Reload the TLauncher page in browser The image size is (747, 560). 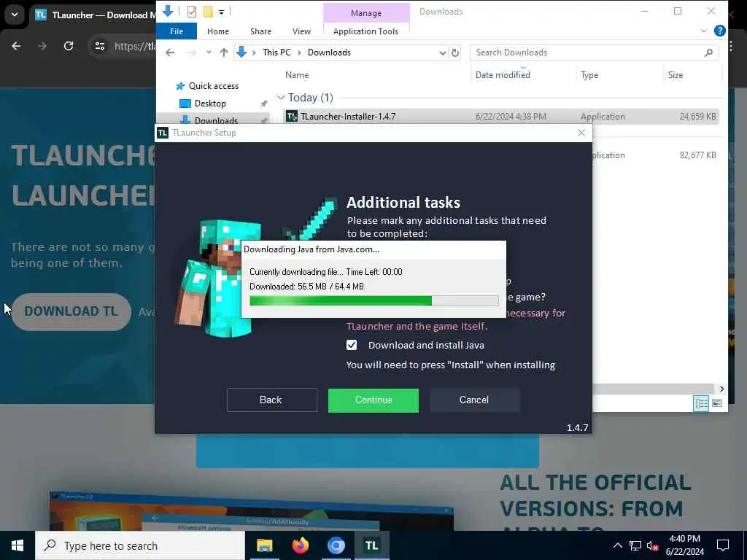click(x=69, y=46)
